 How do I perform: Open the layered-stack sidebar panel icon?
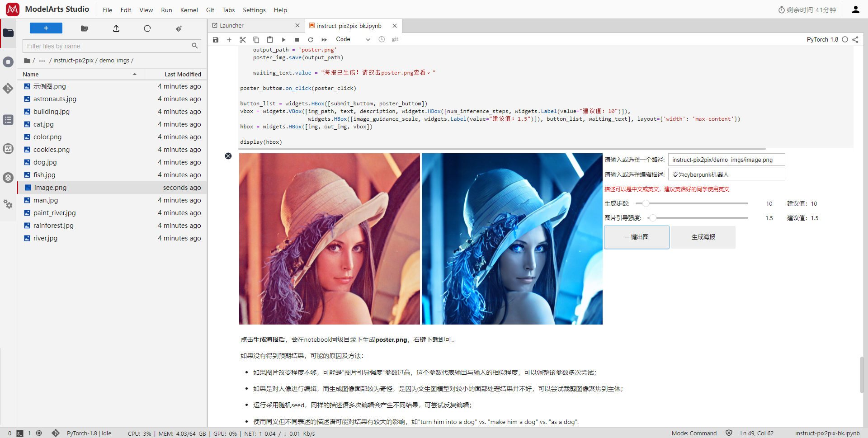click(x=9, y=178)
